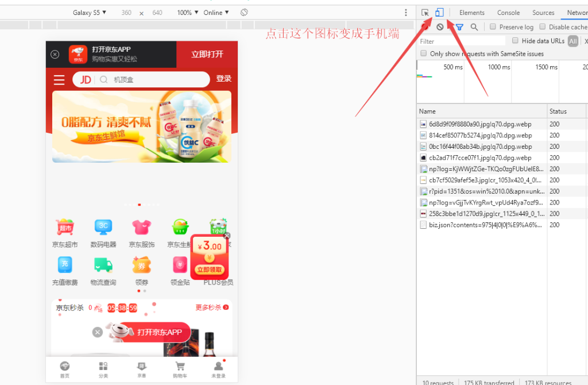
Task: Tap the 领券 coupon icon
Action: click(x=141, y=265)
